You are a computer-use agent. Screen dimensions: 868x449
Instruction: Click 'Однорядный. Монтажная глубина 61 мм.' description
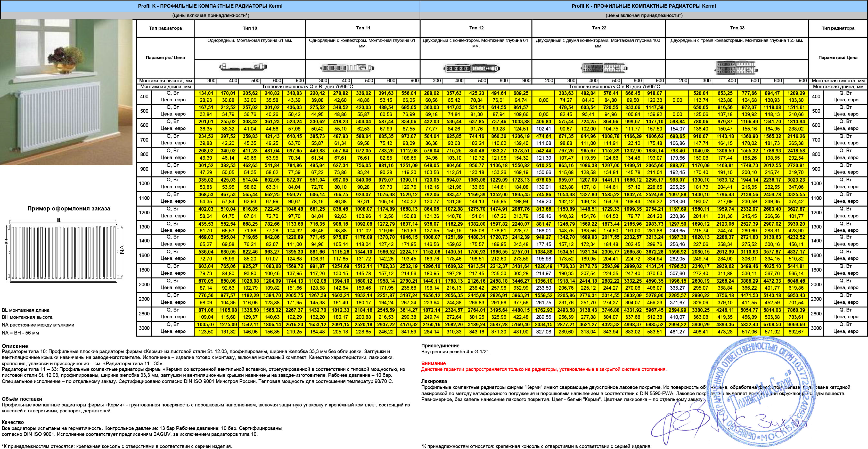point(250,40)
